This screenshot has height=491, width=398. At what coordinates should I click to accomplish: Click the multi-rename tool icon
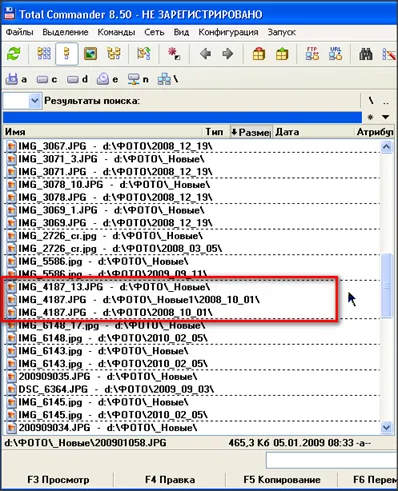pos(389,54)
